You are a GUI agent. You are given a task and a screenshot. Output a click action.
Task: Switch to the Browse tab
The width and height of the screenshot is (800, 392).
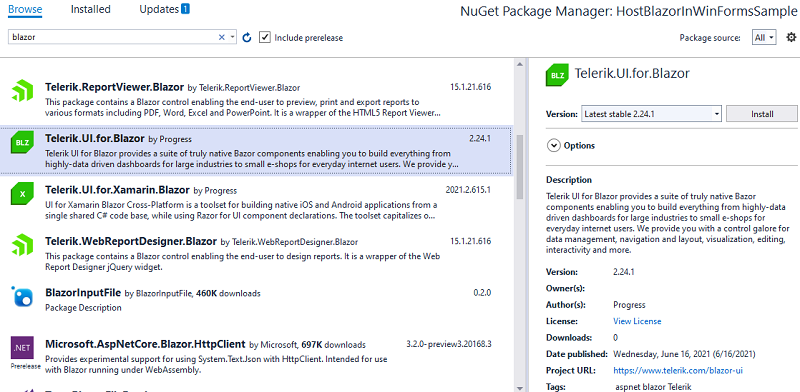(x=25, y=9)
